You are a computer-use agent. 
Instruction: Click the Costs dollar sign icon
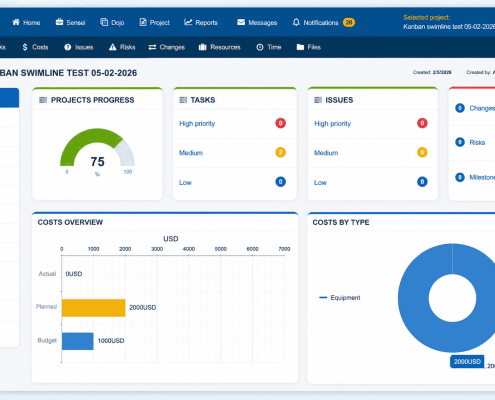coord(25,47)
